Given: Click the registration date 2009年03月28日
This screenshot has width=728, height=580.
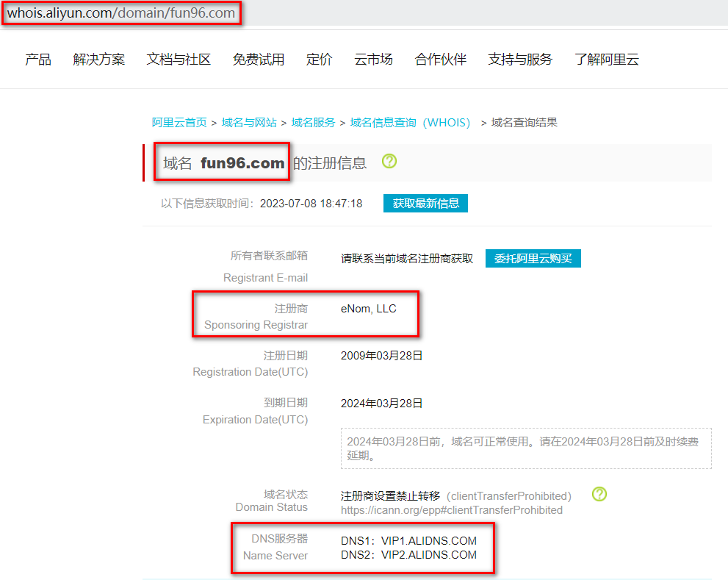Looking at the screenshot, I should (x=382, y=356).
